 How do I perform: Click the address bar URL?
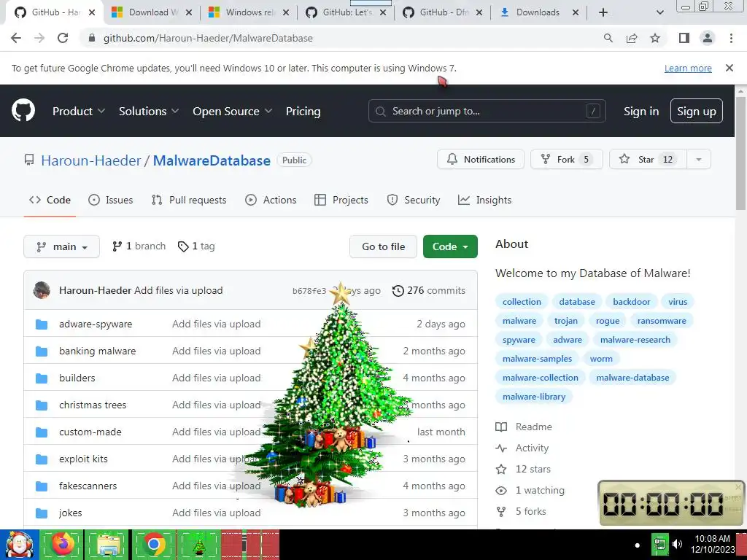208,38
